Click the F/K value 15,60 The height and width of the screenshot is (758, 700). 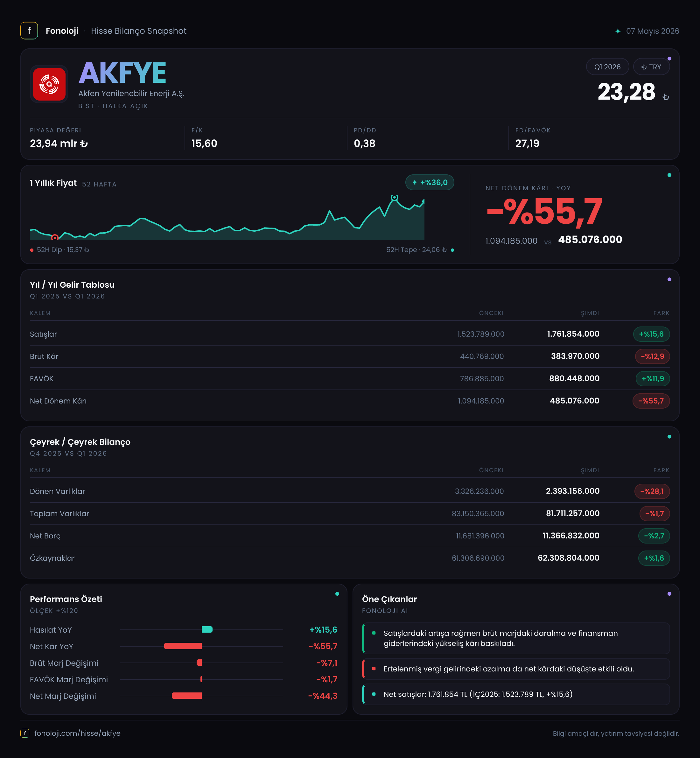(205, 144)
